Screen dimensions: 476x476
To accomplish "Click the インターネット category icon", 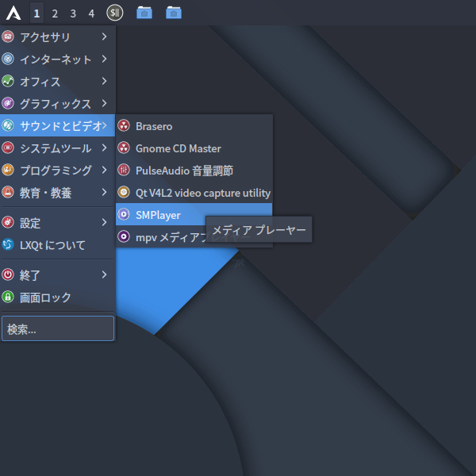I will point(8,59).
